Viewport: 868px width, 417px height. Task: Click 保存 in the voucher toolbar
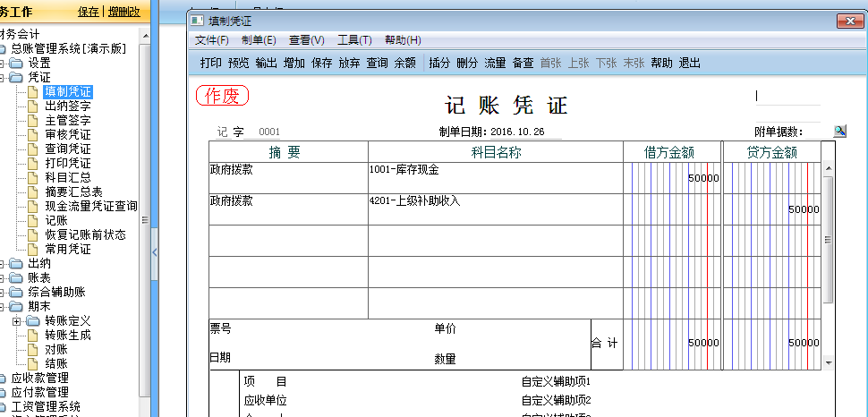coord(321,63)
